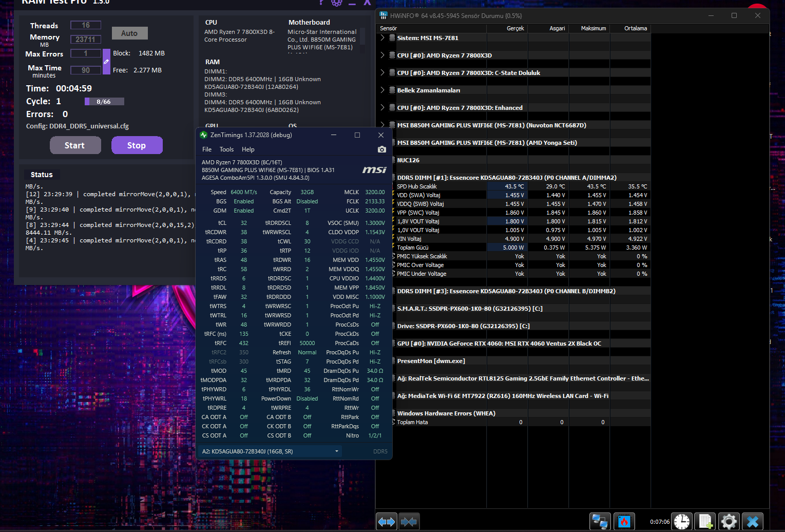
Task: Expand the C-State Doluluk sensor group
Action: (x=382, y=72)
